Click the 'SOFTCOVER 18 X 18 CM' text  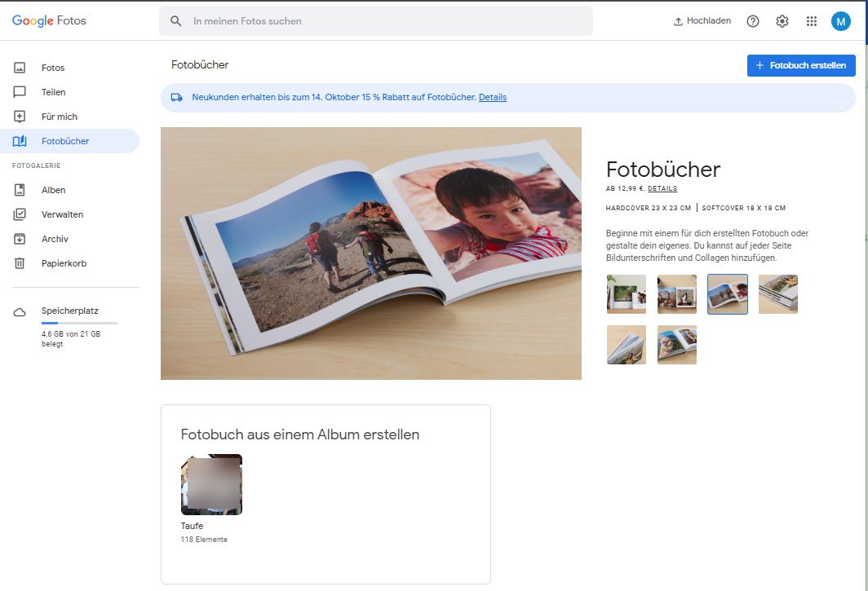(x=743, y=208)
